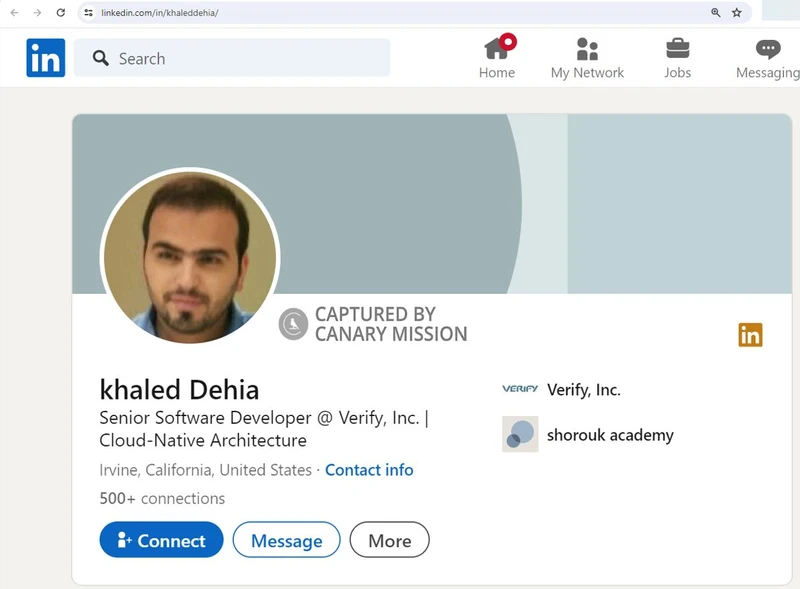Click the Connect button
The height and width of the screenshot is (589, 800).
(160, 540)
